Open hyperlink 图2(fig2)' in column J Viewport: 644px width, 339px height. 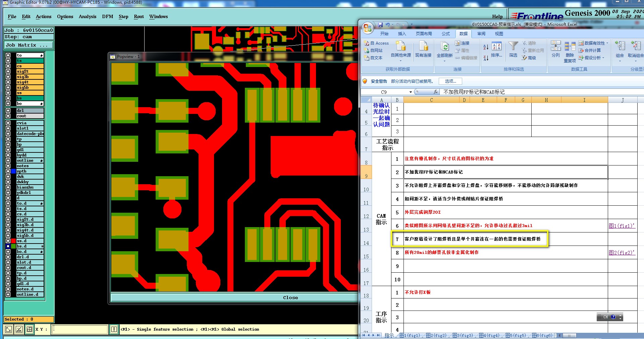622,253
